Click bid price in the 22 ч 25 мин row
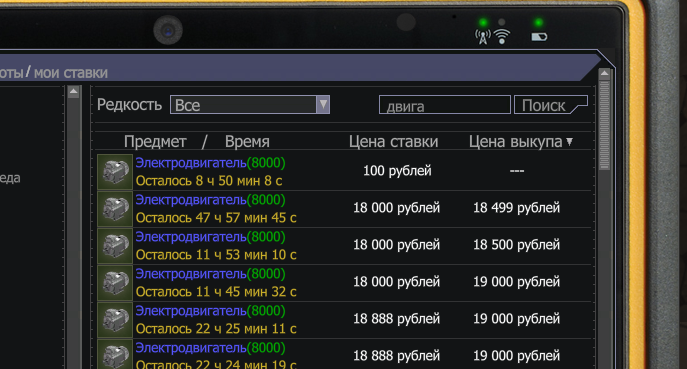 coord(397,319)
